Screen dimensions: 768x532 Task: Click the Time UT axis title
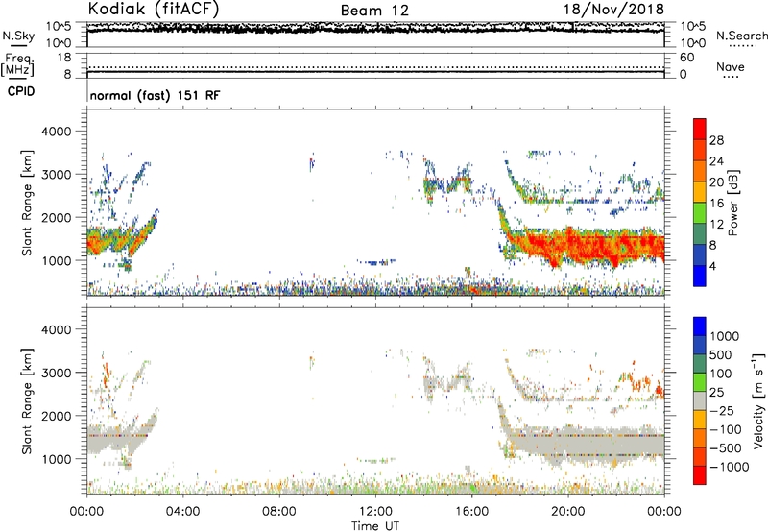click(x=375, y=523)
